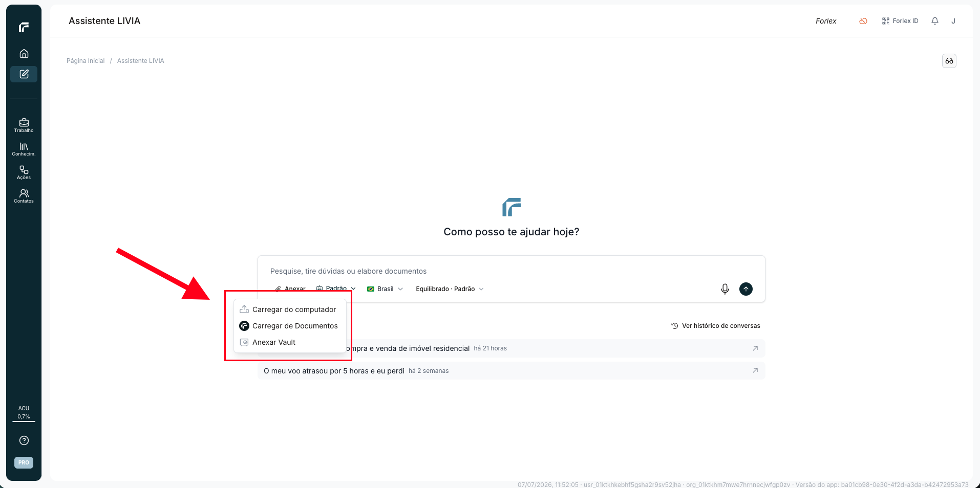Image resolution: width=980 pixels, height=488 pixels.
Task: Click the microphone voice input icon
Action: (725, 289)
